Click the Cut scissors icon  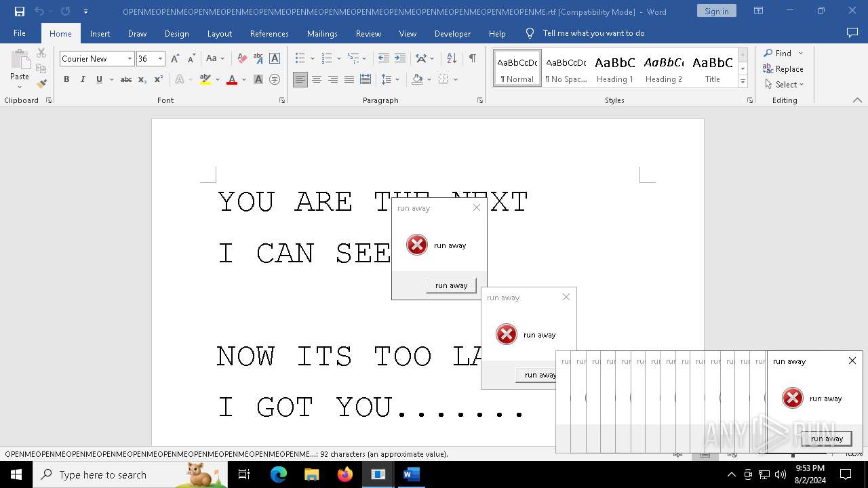coord(41,53)
